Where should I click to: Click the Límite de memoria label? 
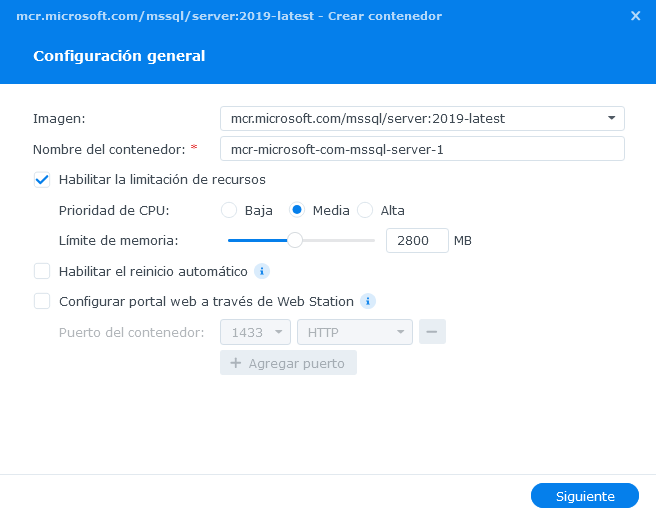click(x=118, y=241)
